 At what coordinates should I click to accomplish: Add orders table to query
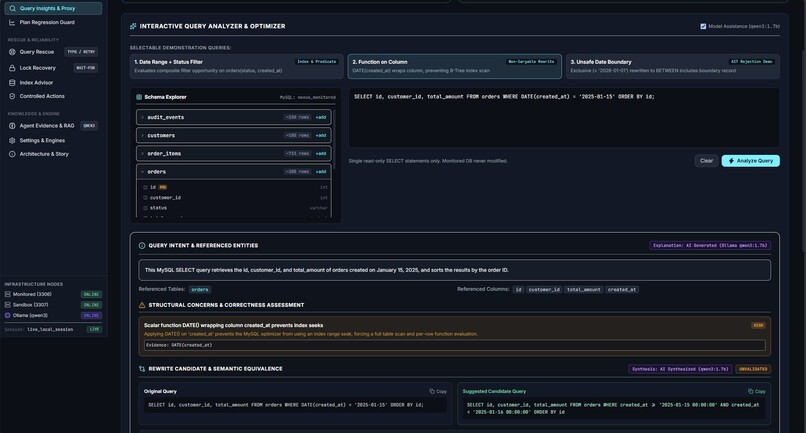coord(321,172)
